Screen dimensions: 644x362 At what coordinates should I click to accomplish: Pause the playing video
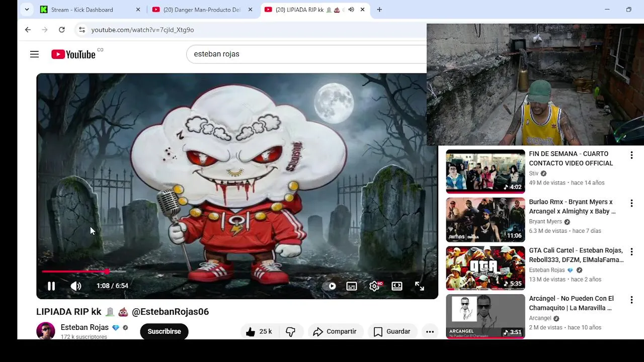click(51, 286)
